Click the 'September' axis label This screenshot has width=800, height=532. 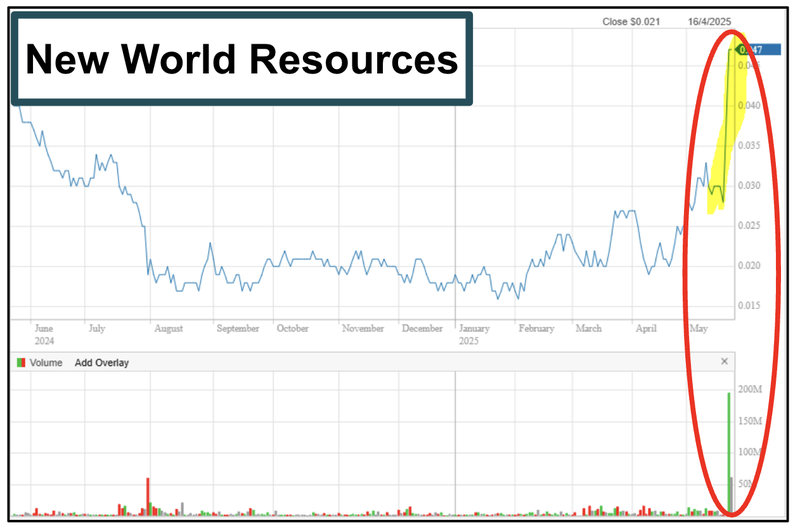pos(238,328)
